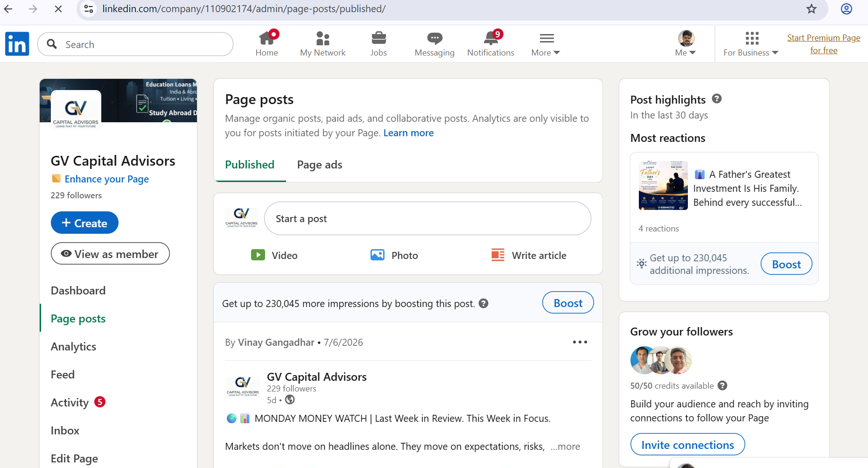Open Dashboard in sidebar

[78, 291]
